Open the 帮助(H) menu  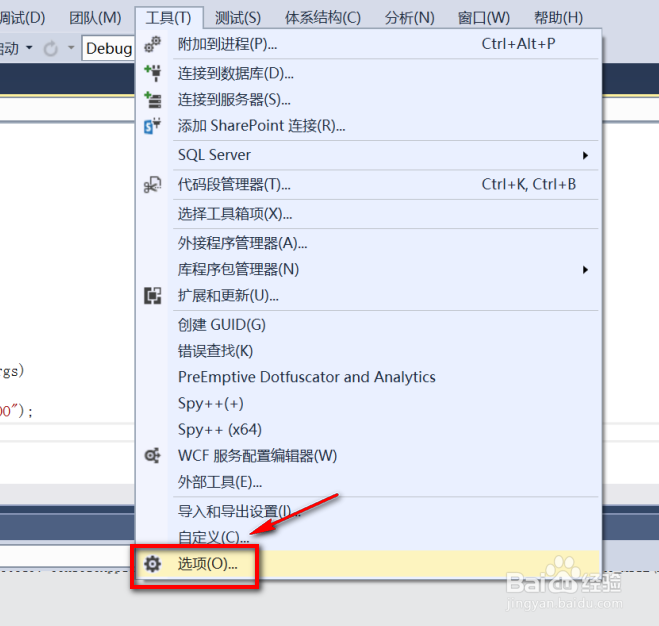[x=559, y=18]
